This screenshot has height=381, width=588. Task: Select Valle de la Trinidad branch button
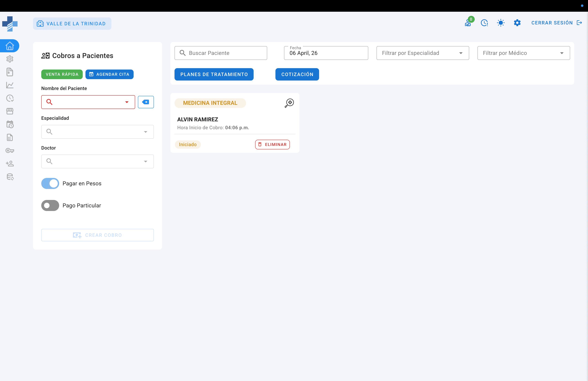coord(72,24)
